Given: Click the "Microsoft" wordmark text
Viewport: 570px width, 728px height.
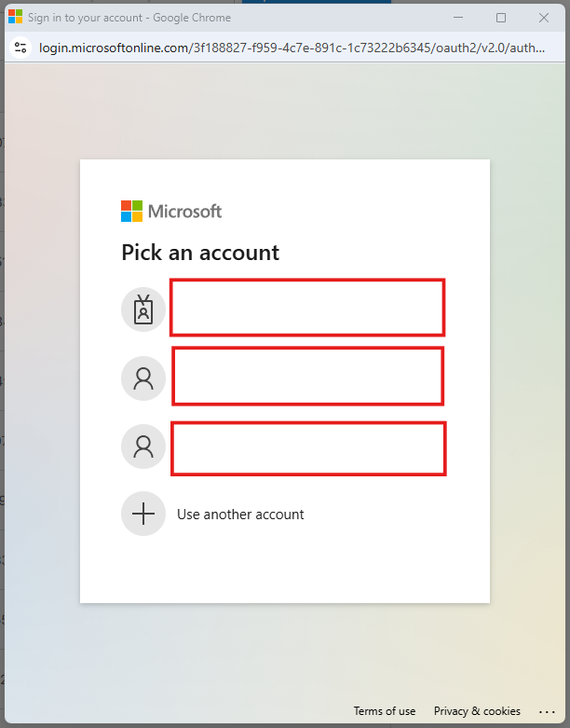Looking at the screenshot, I should 184,211.
